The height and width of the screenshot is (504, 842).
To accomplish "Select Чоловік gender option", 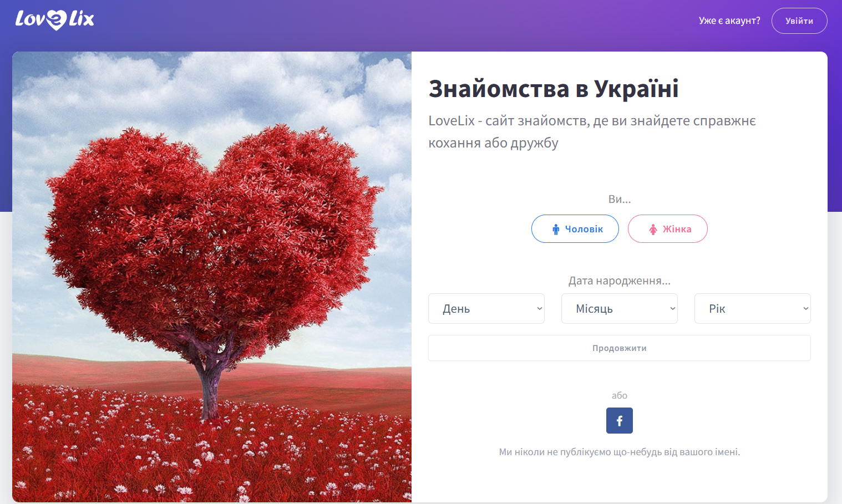I will (575, 229).
